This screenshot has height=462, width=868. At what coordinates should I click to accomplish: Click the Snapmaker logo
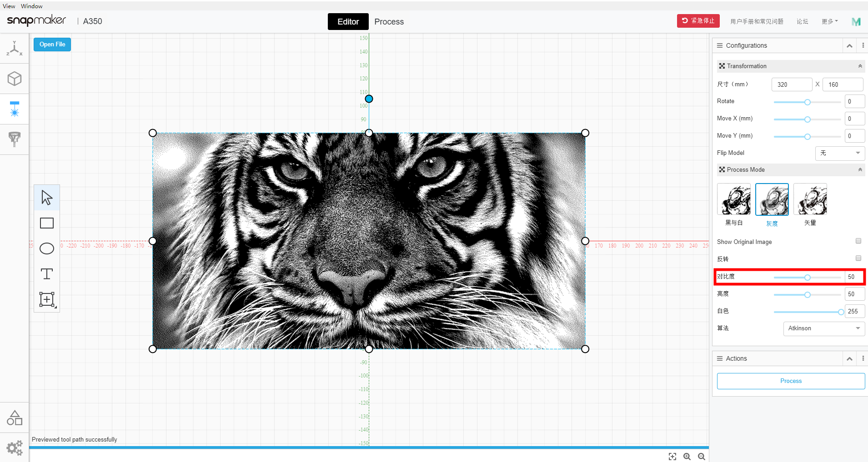pos(36,21)
